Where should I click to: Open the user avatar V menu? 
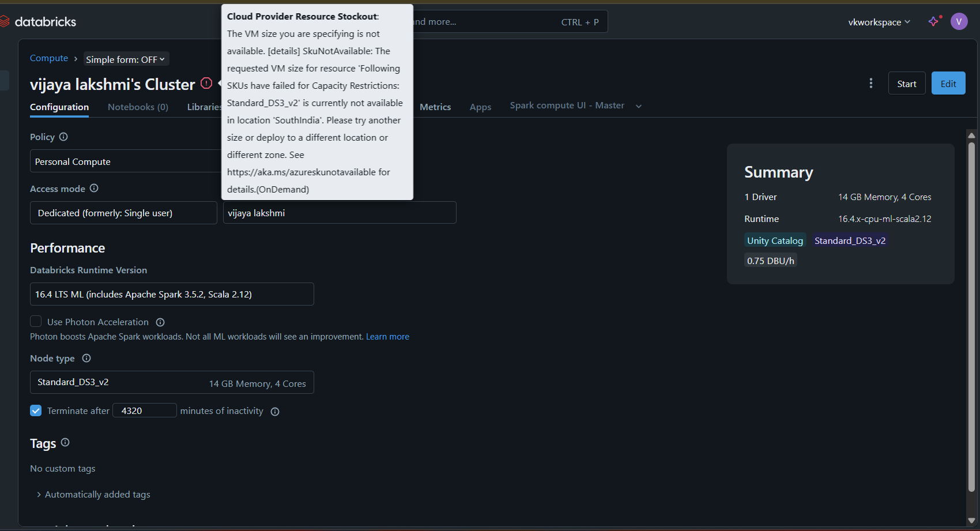pyautogui.click(x=959, y=22)
